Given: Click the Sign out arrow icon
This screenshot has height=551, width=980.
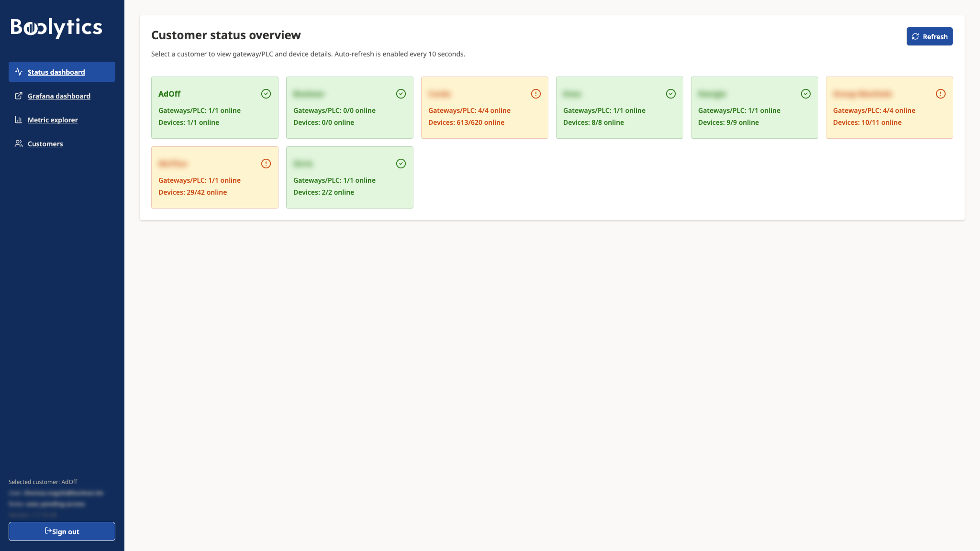Looking at the screenshot, I should [x=48, y=530].
